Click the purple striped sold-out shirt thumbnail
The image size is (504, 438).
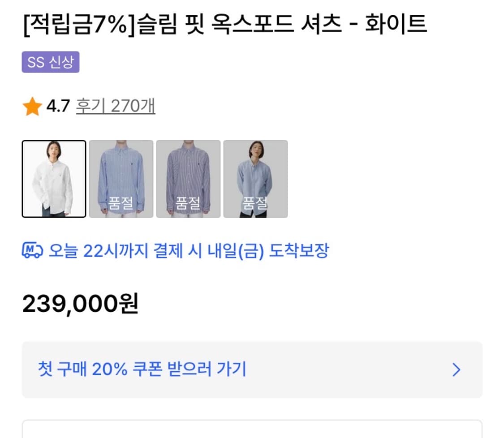coord(187,178)
